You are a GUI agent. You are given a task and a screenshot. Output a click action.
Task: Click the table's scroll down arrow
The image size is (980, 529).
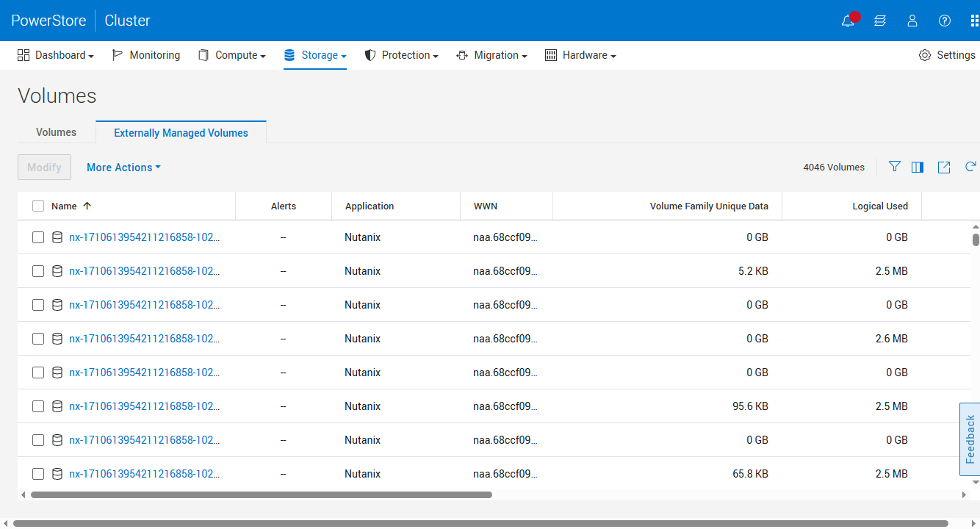click(x=976, y=482)
